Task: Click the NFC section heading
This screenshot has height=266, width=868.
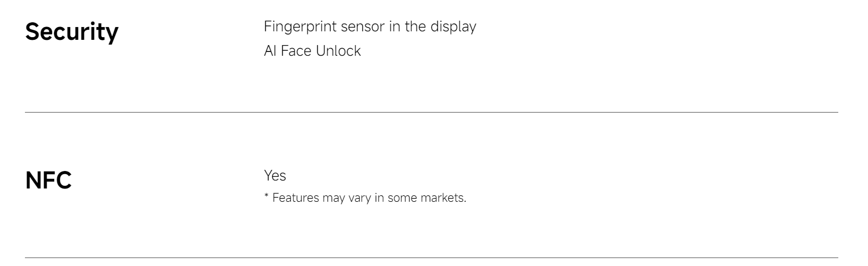Action: (48, 181)
